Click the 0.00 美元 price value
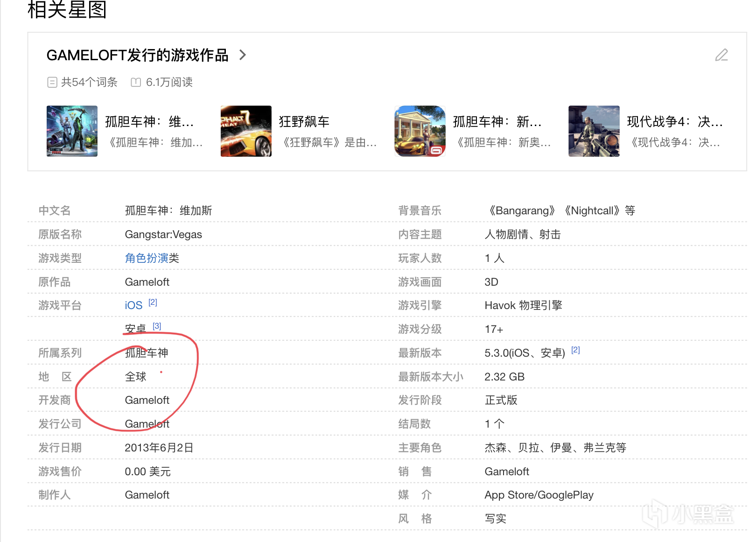756x542 pixels. [x=147, y=472]
